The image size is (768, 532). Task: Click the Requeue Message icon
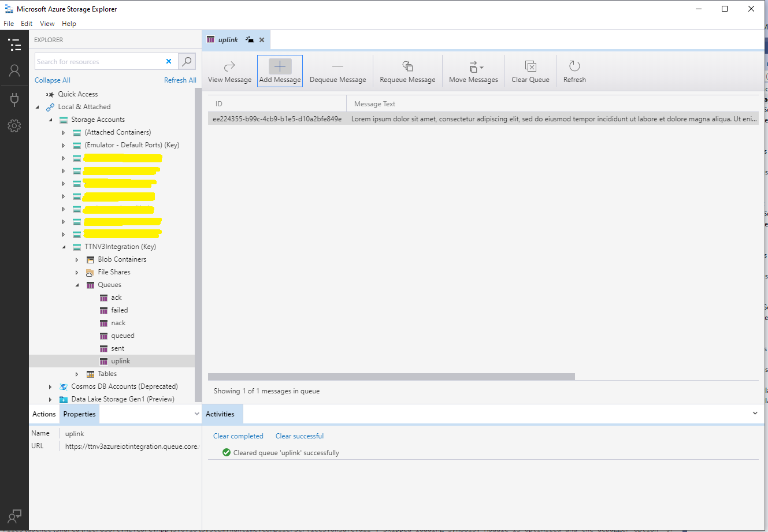407,66
